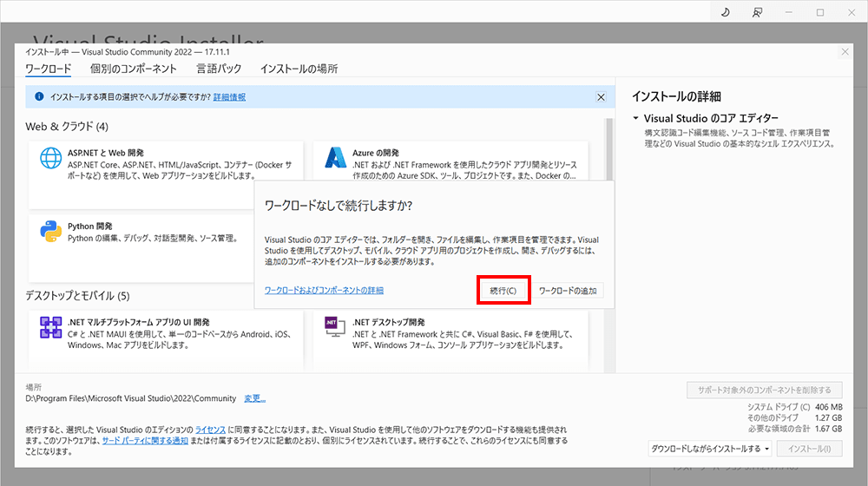The width and height of the screenshot is (868, 486).
Task: Click the ワークロードの追加 button
Action: pyautogui.click(x=568, y=291)
